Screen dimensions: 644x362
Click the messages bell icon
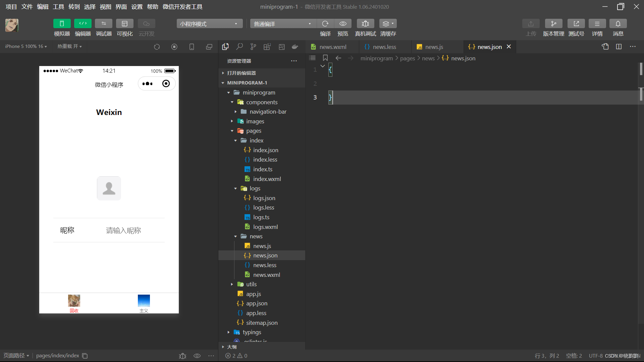[618, 24]
